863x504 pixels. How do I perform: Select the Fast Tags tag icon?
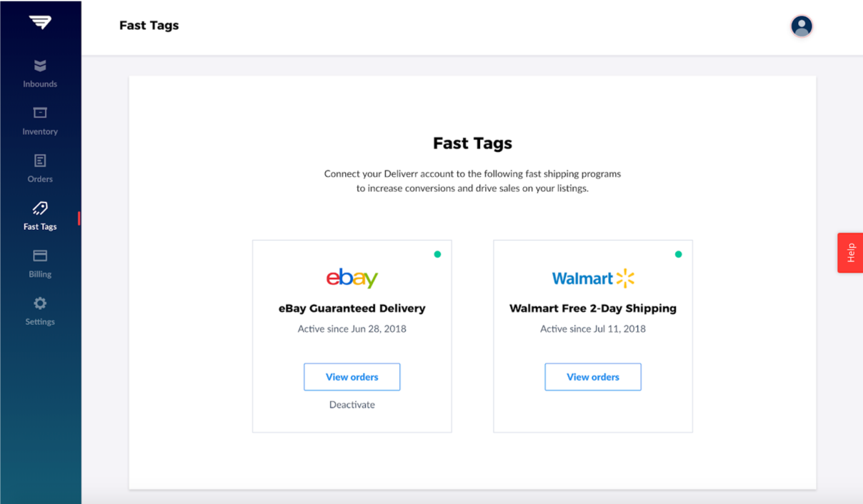coord(40,208)
